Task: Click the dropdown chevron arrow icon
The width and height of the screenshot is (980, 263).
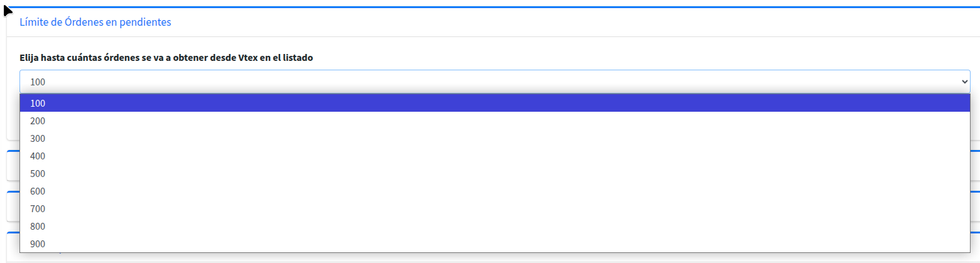Action: [x=964, y=82]
